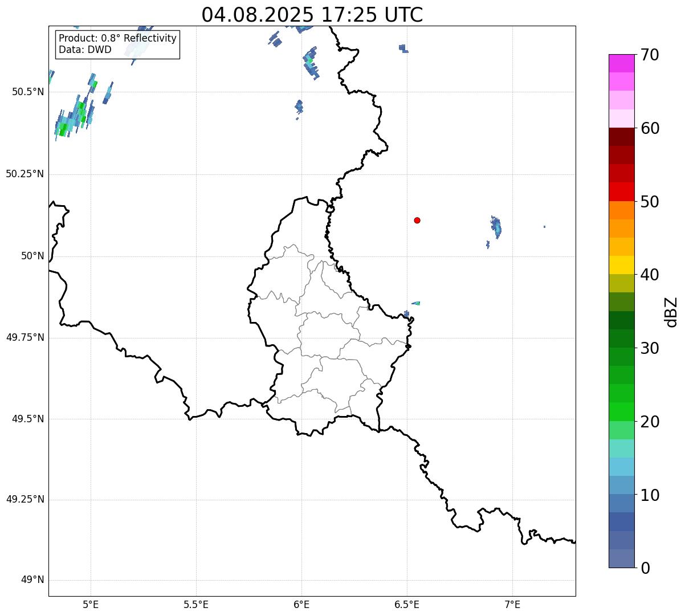
Task: Click the 'Product: 0.8° Reflectivity' text
Action: tap(117, 38)
